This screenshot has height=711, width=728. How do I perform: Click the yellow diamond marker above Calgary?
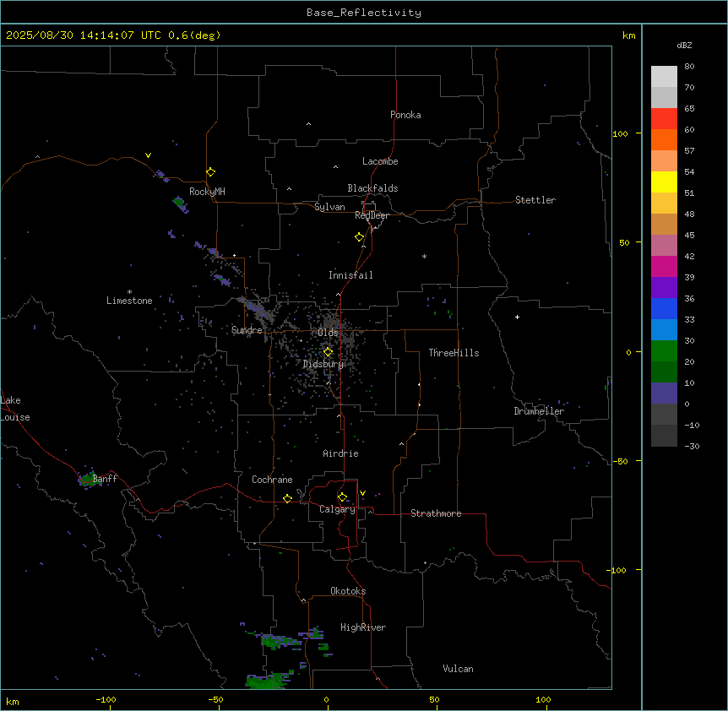pyautogui.click(x=342, y=497)
